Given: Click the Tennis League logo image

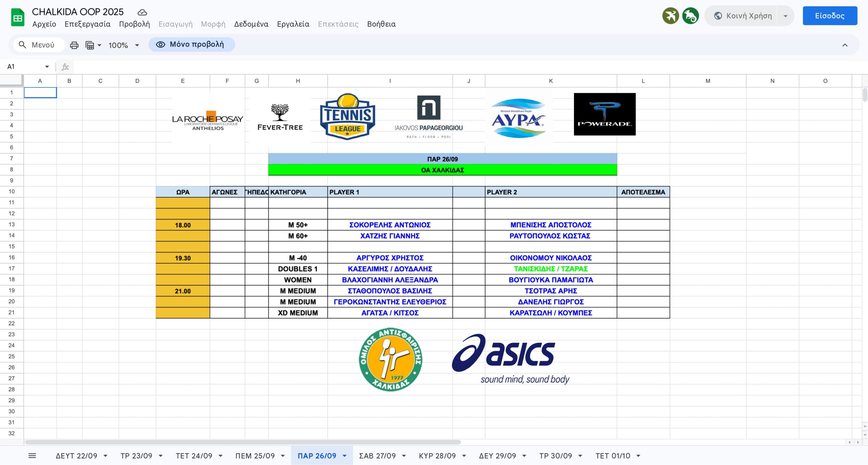Looking at the screenshot, I should click(x=348, y=117).
